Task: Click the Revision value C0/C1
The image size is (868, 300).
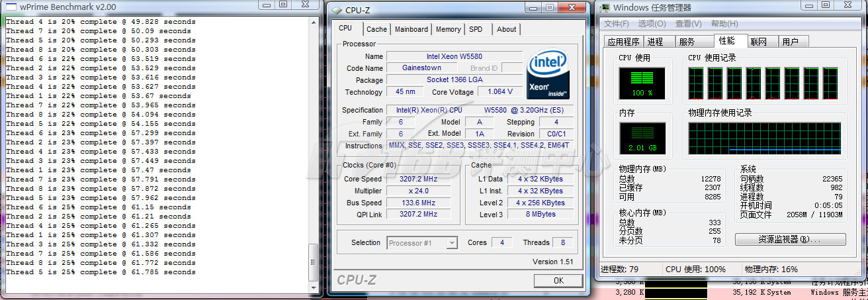Action: point(556,134)
